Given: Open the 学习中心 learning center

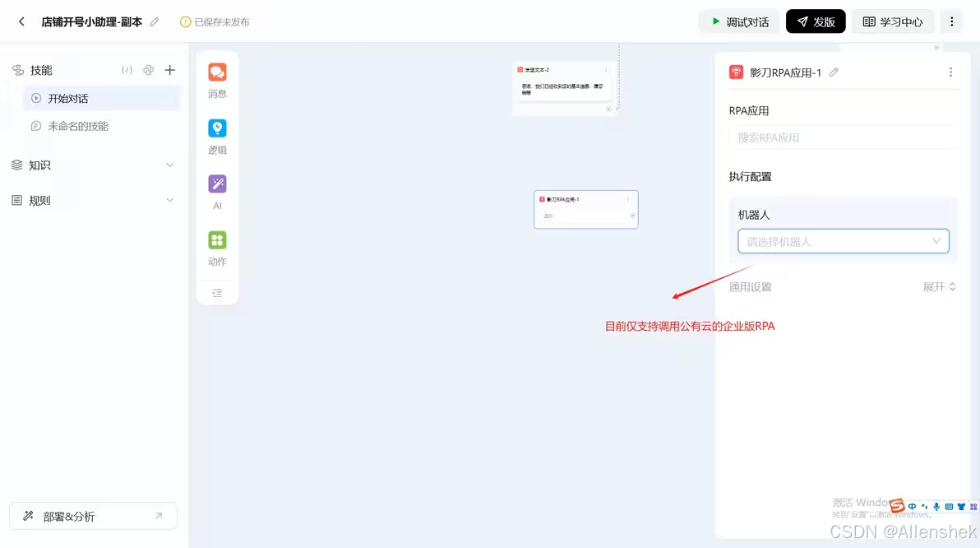Looking at the screenshot, I should [893, 22].
